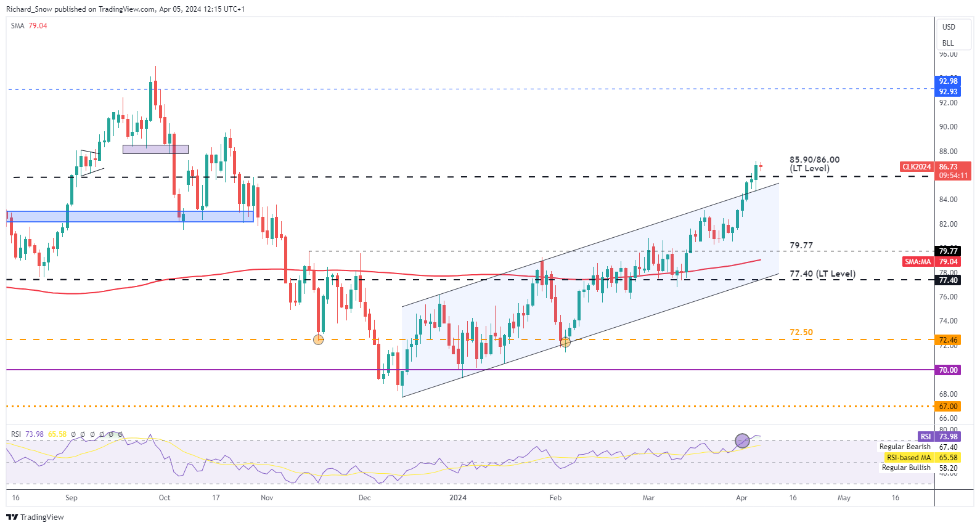Open the SMA 79.04 indicator legend
The image size is (980, 528).
pyautogui.click(x=29, y=26)
